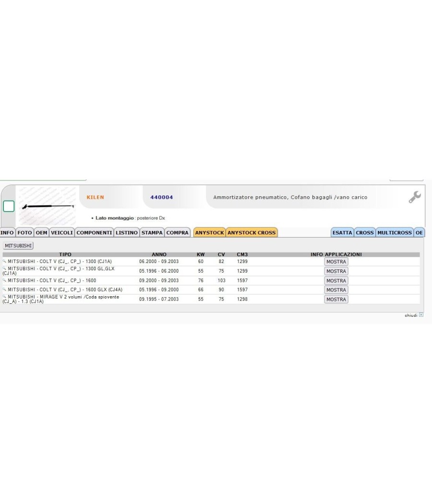This screenshot has width=432, height=504.
Task: Click the MITSUBISHI brand button
Action: (x=18, y=246)
